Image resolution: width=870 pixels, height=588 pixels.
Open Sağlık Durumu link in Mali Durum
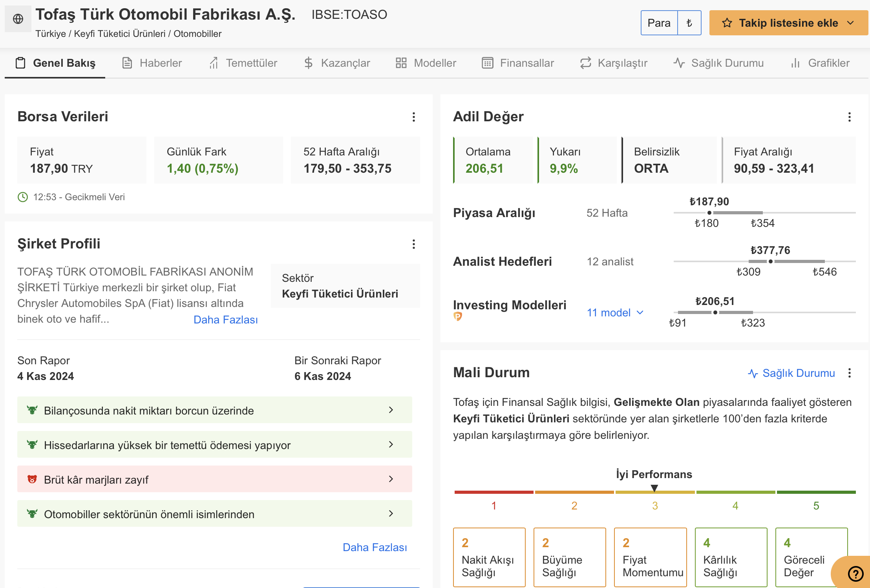pos(791,373)
